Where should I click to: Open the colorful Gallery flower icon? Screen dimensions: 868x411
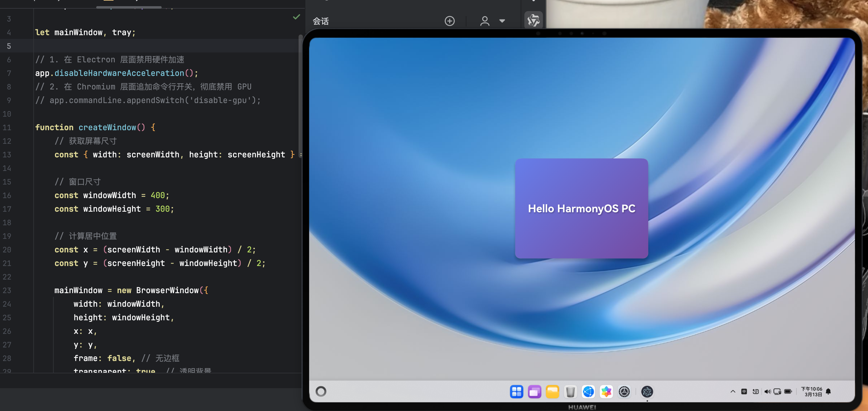(606, 392)
